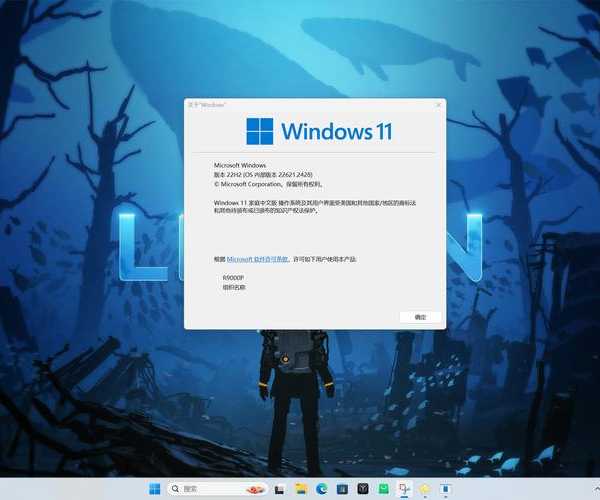Screen dimensions: 600x500
Task: Open the yellow lightbulb taskbar app
Action: point(425,489)
